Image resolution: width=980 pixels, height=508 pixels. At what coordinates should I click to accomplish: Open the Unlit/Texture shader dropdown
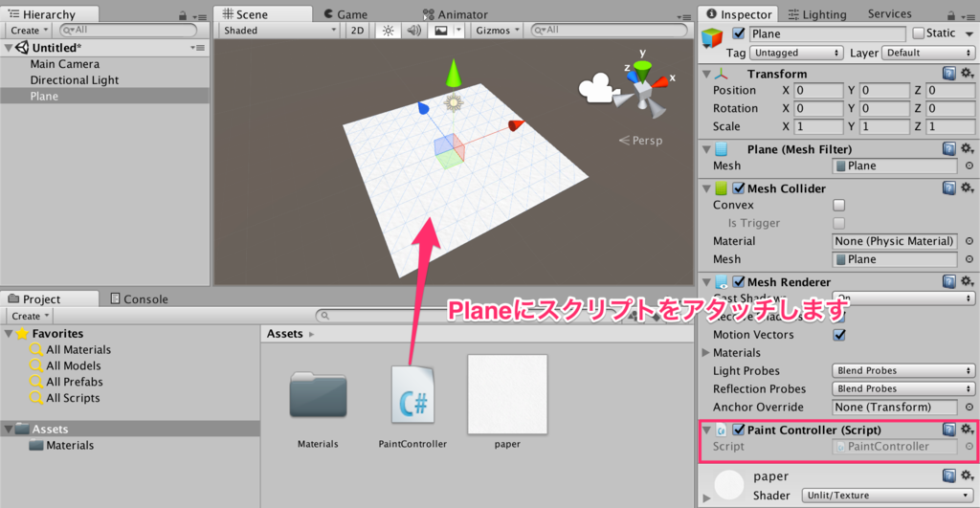pyautogui.click(x=888, y=496)
